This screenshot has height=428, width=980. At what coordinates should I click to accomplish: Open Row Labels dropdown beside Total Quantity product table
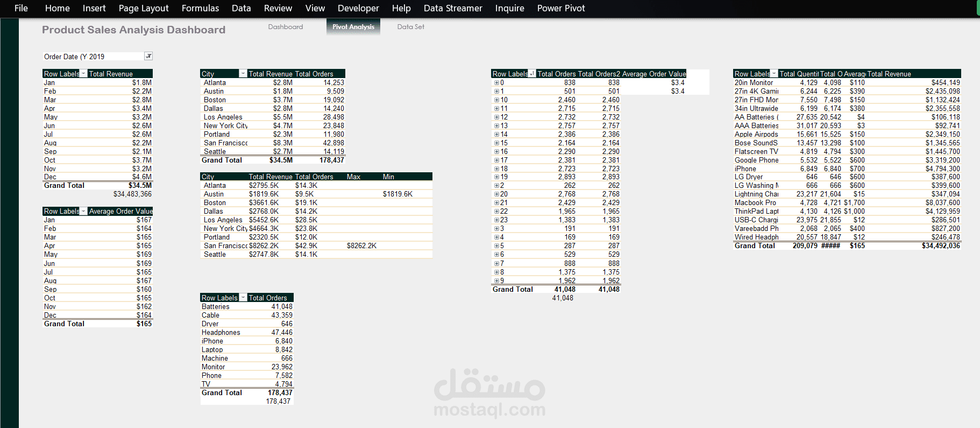774,74
